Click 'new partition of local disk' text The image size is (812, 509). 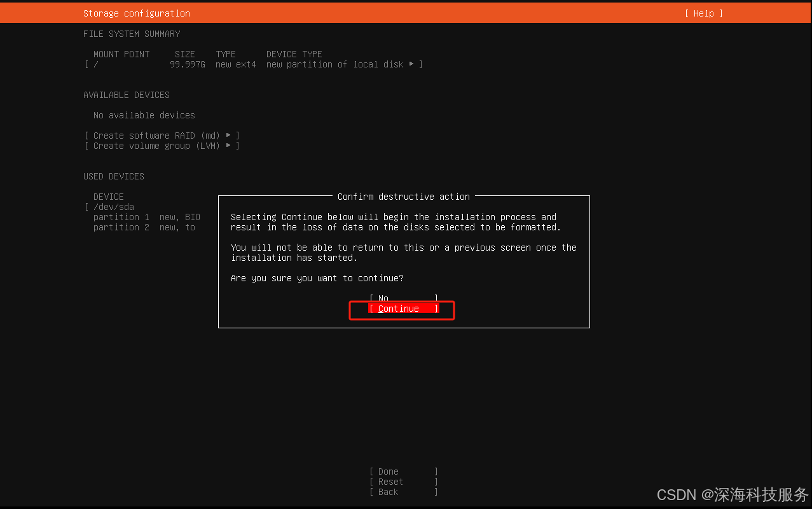(x=335, y=64)
